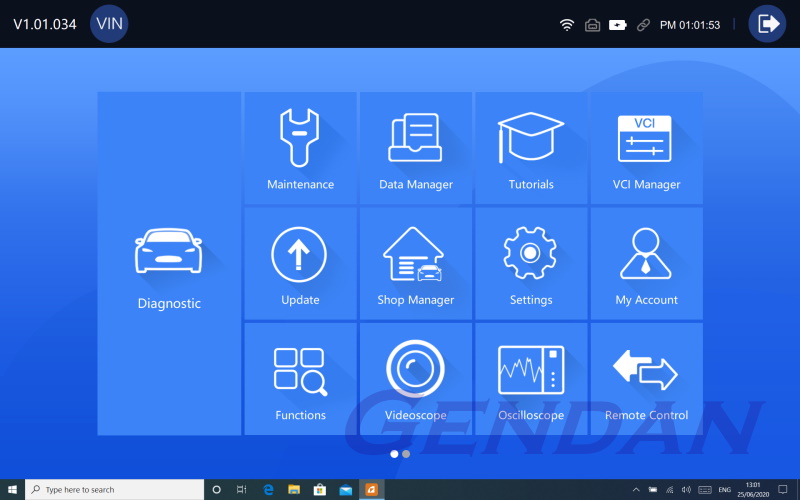Open the Maintenance wrench tile
The width and height of the screenshot is (800, 500).
pyautogui.click(x=300, y=148)
